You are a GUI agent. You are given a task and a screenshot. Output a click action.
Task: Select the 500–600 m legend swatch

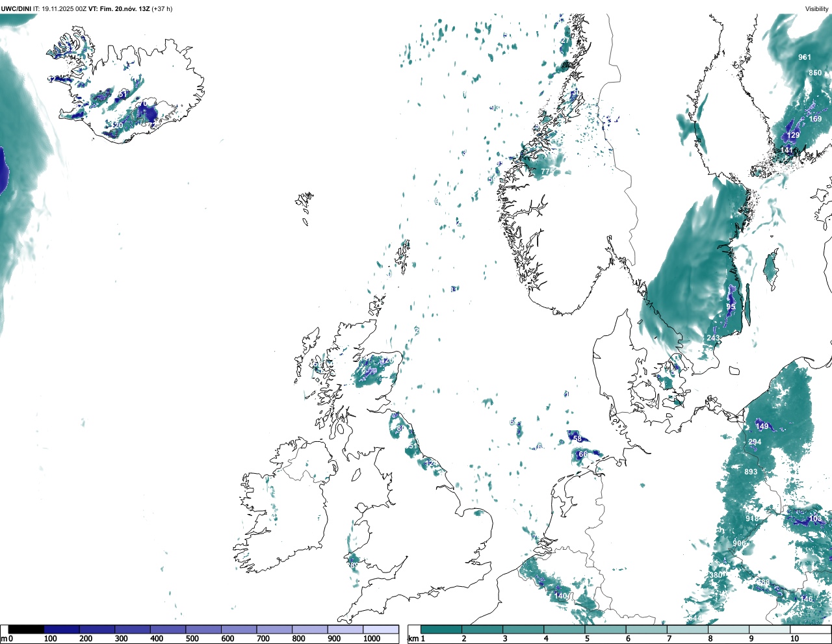pyautogui.click(x=203, y=629)
